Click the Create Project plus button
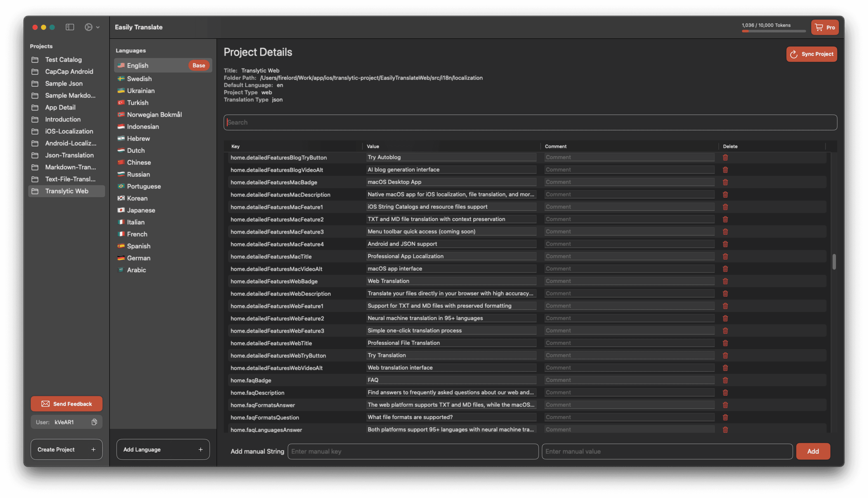The width and height of the screenshot is (868, 498). coord(66,449)
